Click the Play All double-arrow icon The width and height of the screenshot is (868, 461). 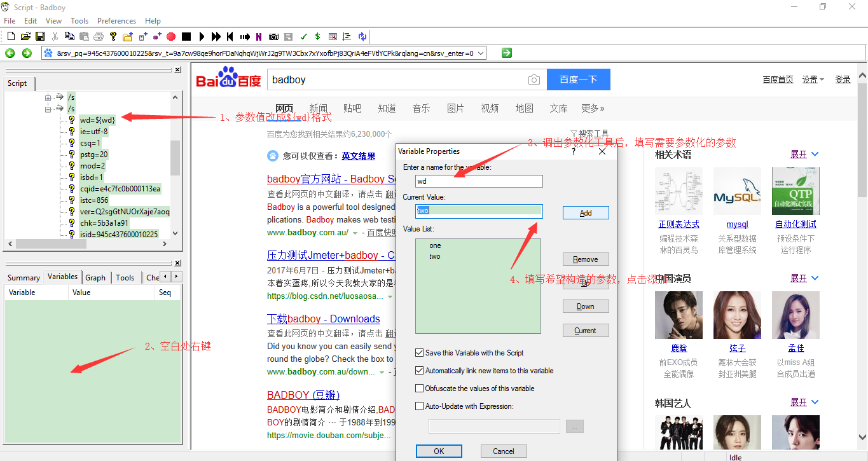pyautogui.click(x=216, y=36)
